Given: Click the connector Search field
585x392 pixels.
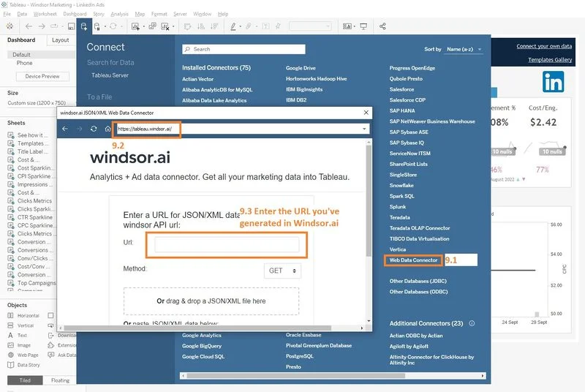Looking at the screenshot, I should [x=244, y=49].
